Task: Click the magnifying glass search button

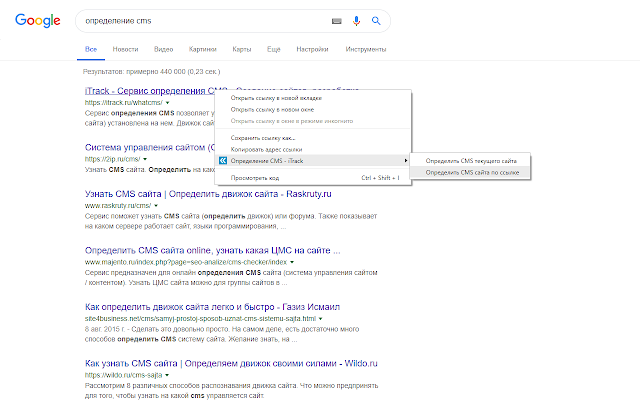Action: (x=375, y=21)
